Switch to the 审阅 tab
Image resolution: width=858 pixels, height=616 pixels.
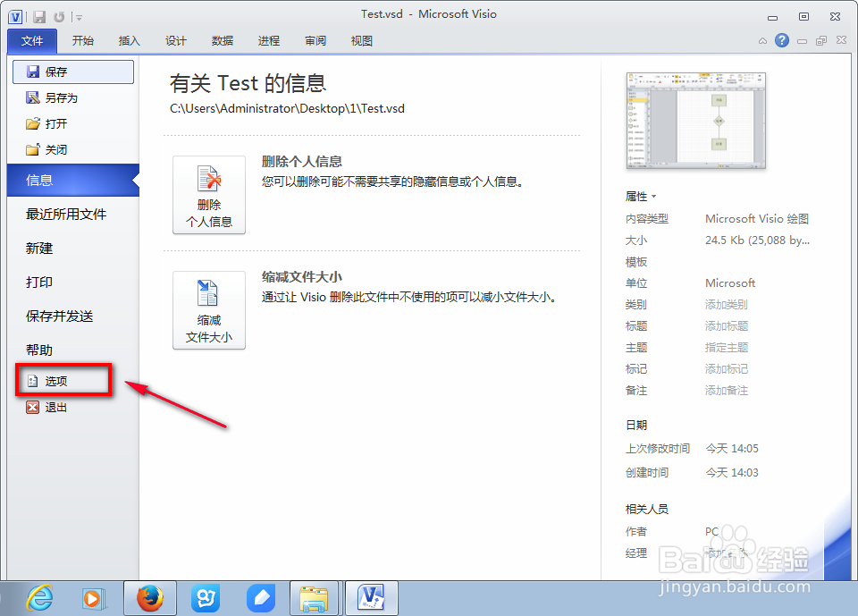click(315, 41)
